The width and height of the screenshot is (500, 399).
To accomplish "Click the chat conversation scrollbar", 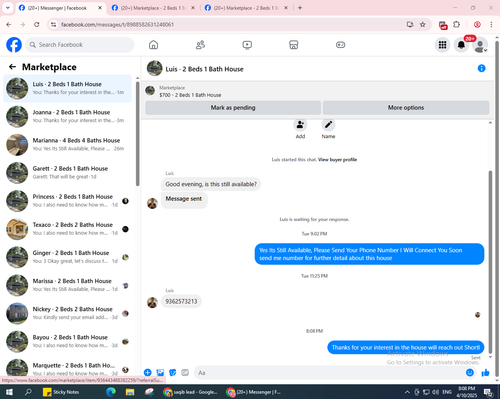I will [490, 262].
